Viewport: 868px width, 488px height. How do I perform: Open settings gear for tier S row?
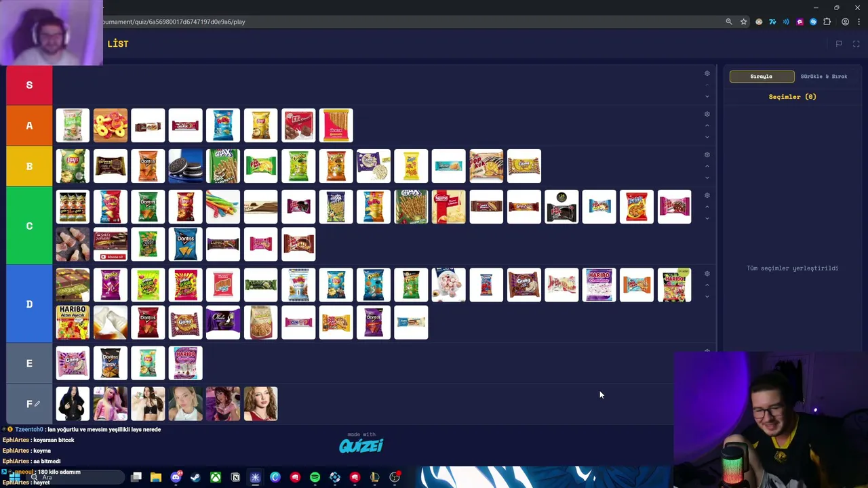707,73
